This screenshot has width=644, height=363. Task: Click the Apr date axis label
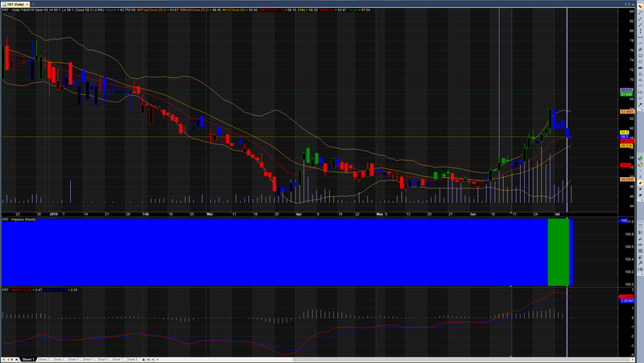tap(299, 214)
